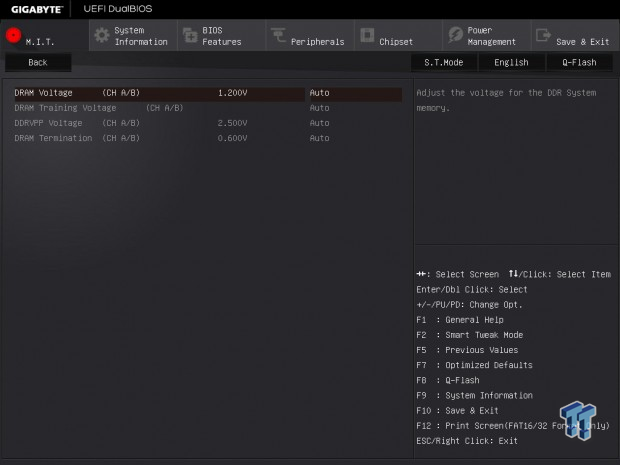
Task: Open DRAM Termination Auto option
Action: (319, 138)
